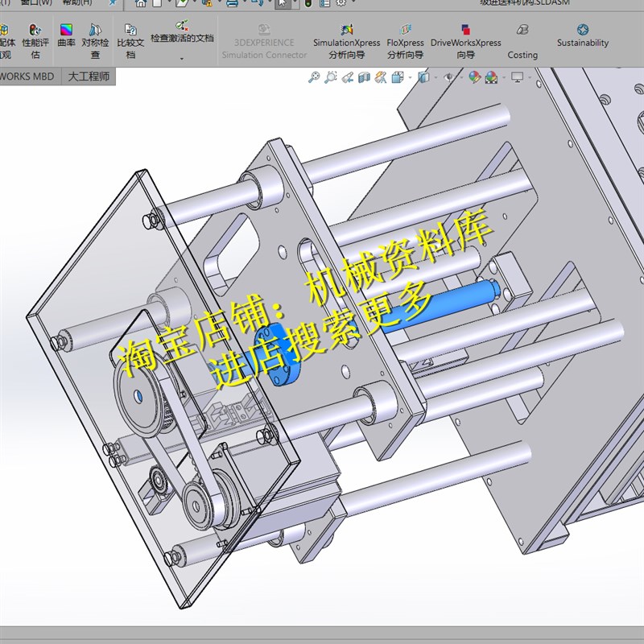
Task: Start DriveWorksXpress 向导
Action: (466, 41)
